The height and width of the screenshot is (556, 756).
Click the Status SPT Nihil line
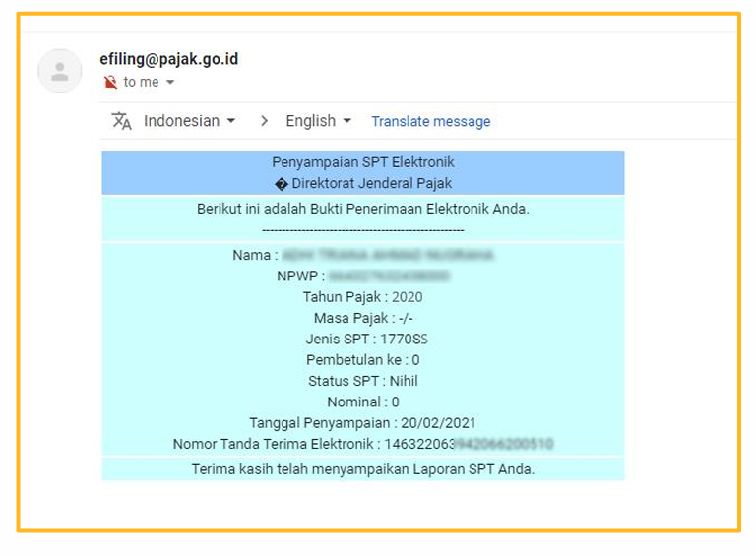coord(363,381)
